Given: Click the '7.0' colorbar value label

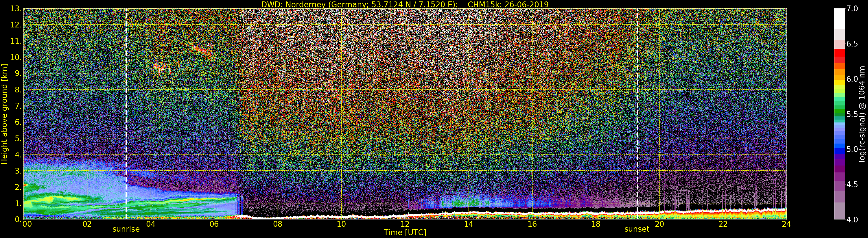Looking at the screenshot, I should pyautogui.click(x=852, y=9).
